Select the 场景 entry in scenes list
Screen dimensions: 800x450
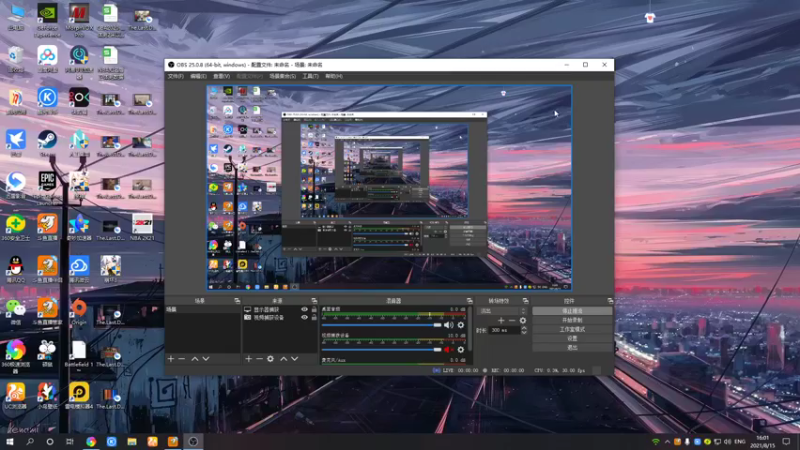pos(203,309)
